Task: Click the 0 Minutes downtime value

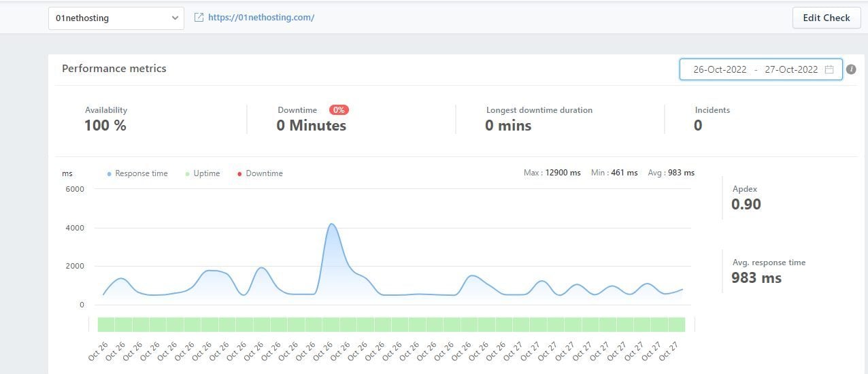Action: tap(312, 125)
